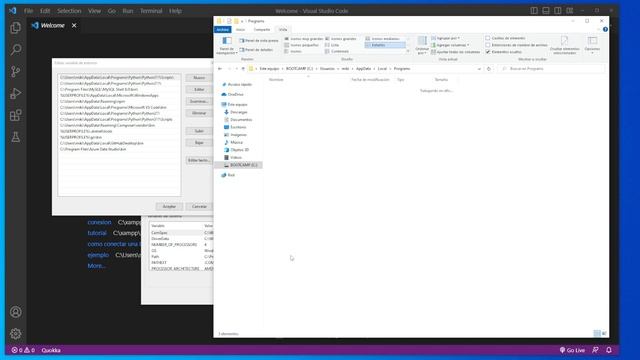Viewport: 640px width, 360px height.
Task: Refresh the File Explorer address bar
Action: tap(489, 69)
